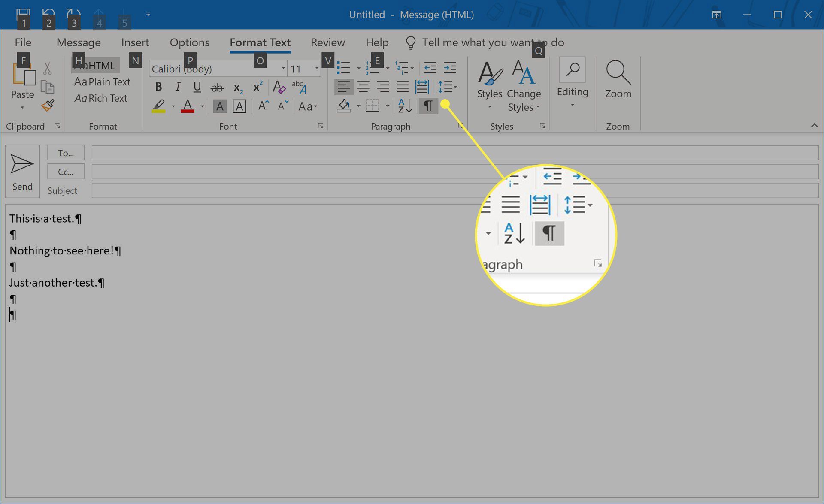This screenshot has width=824, height=504.
Task: Click the Text Highlight Color icon
Action: [158, 106]
